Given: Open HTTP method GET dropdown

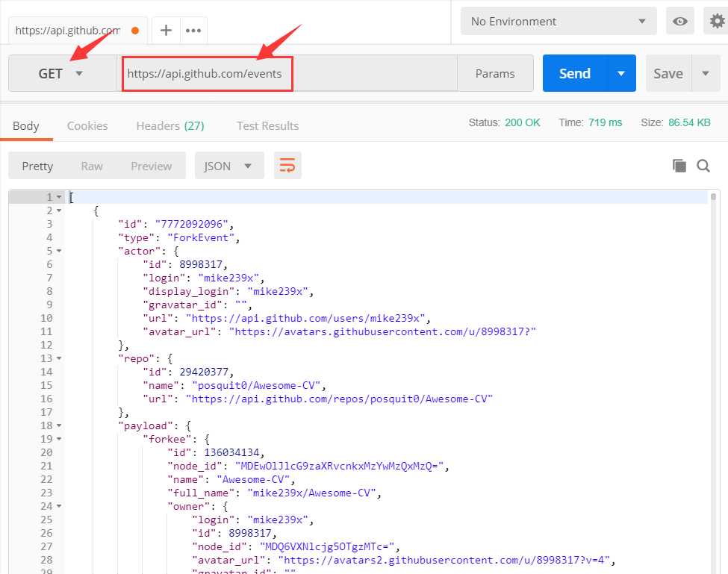Looking at the screenshot, I should pos(63,73).
